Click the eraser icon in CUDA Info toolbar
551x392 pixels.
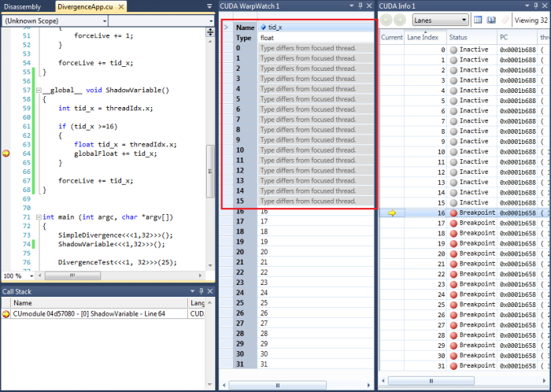(504, 20)
